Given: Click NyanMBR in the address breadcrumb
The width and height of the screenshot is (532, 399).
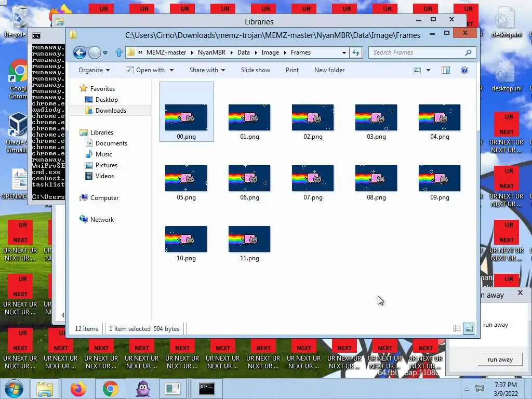Looking at the screenshot, I should pyautogui.click(x=212, y=52).
